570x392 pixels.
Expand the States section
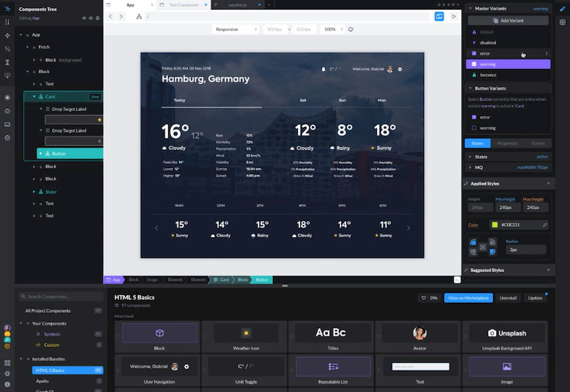470,157
